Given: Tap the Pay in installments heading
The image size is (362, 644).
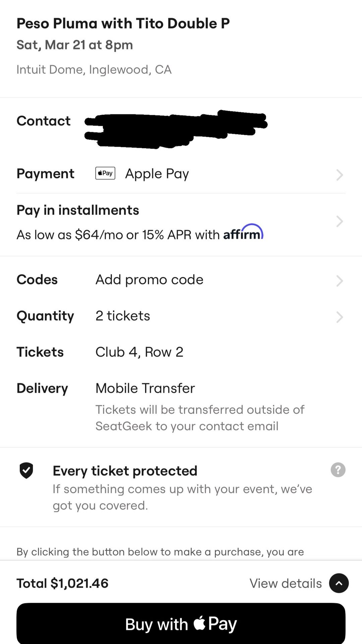Looking at the screenshot, I should pyautogui.click(x=78, y=210).
